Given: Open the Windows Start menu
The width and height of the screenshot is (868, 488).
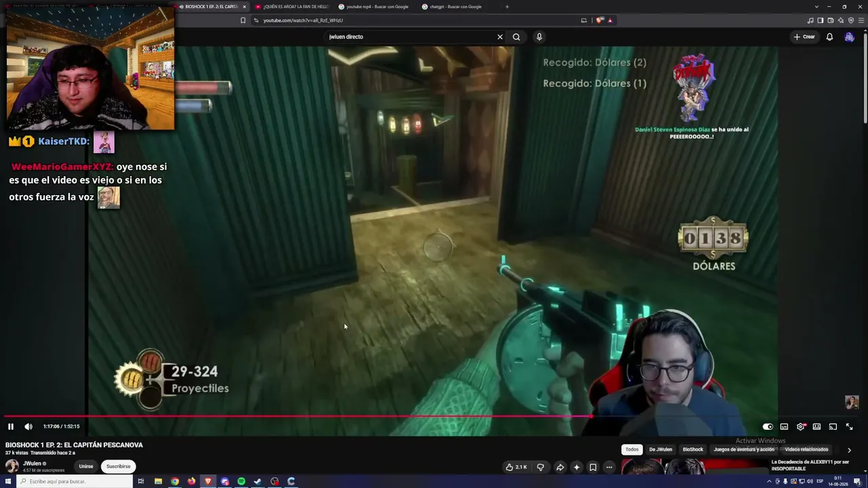Looking at the screenshot, I should coord(8,481).
